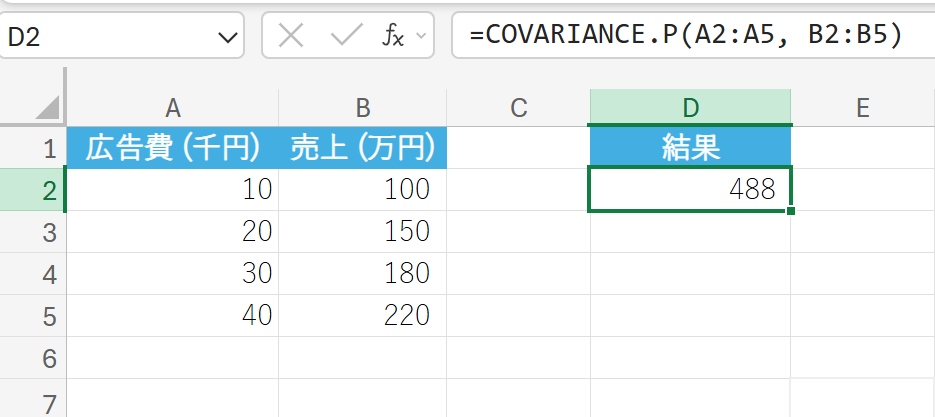Click the 広告費 (千円) header cell
Image resolution: width=935 pixels, height=417 pixels.
173,149
